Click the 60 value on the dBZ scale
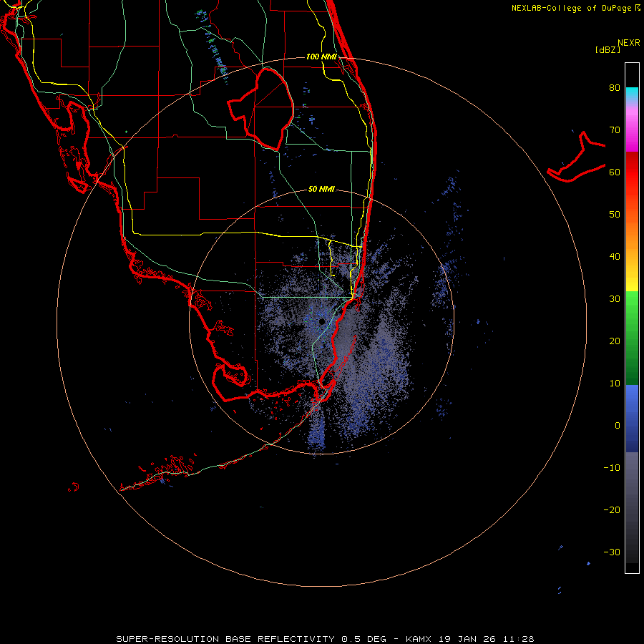 [615, 172]
